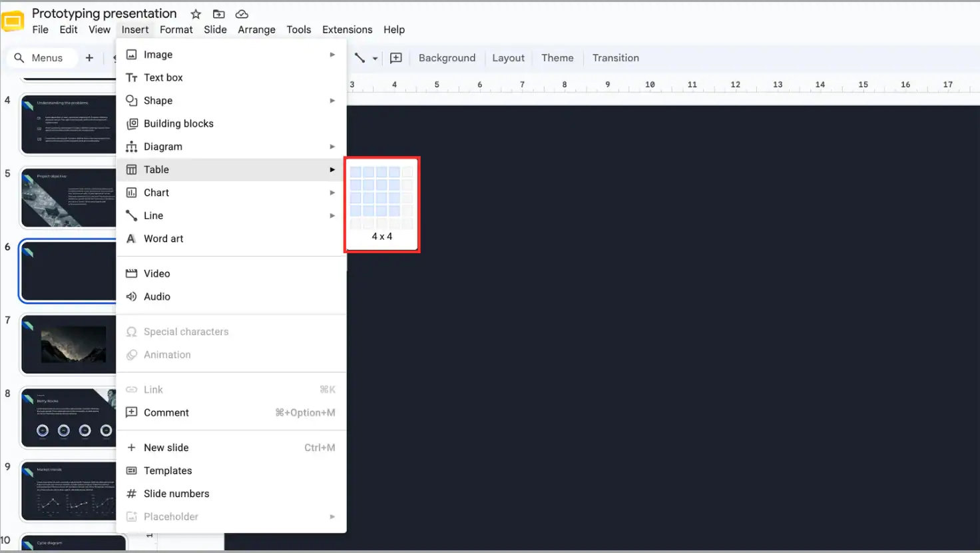Open line tool dropdown arrow

pyautogui.click(x=375, y=59)
